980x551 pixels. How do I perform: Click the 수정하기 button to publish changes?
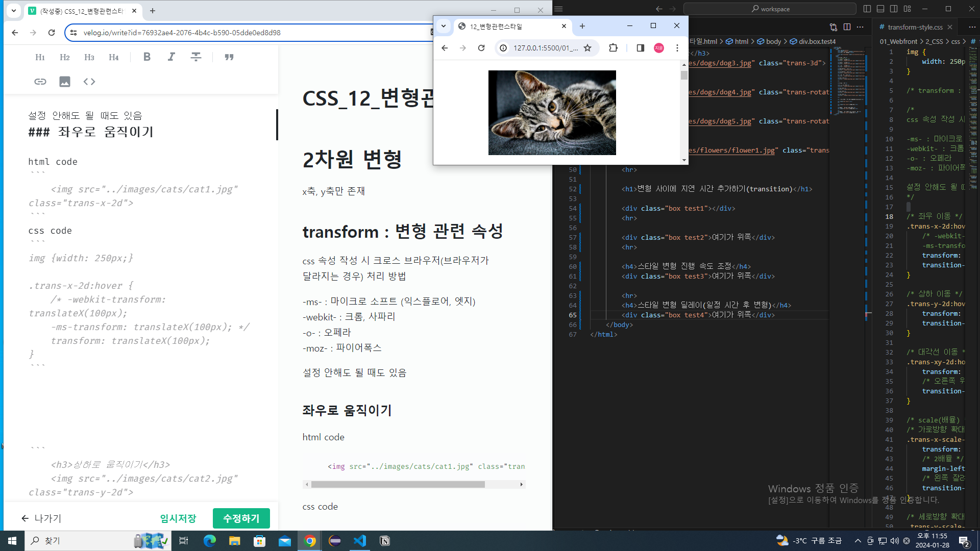tap(241, 518)
